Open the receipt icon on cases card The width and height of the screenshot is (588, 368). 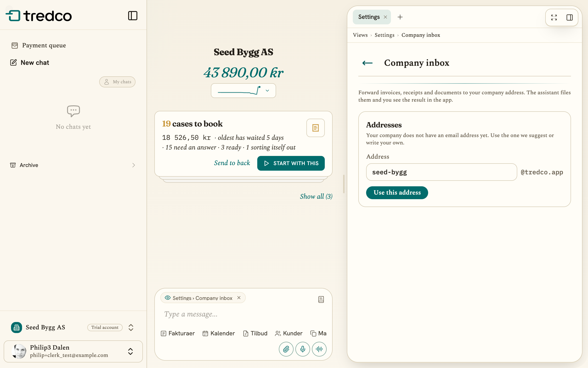(x=315, y=128)
